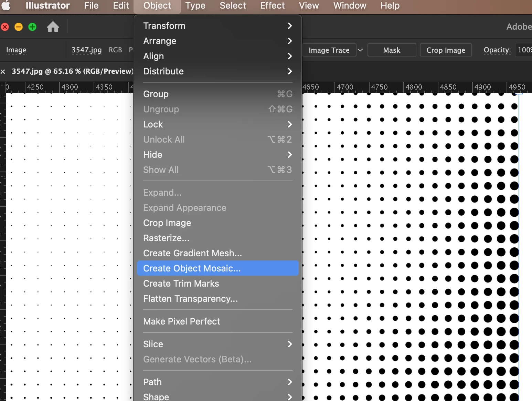Image resolution: width=532 pixels, height=401 pixels.
Task: Choose Group from the Object menu
Action: pyautogui.click(x=218, y=94)
